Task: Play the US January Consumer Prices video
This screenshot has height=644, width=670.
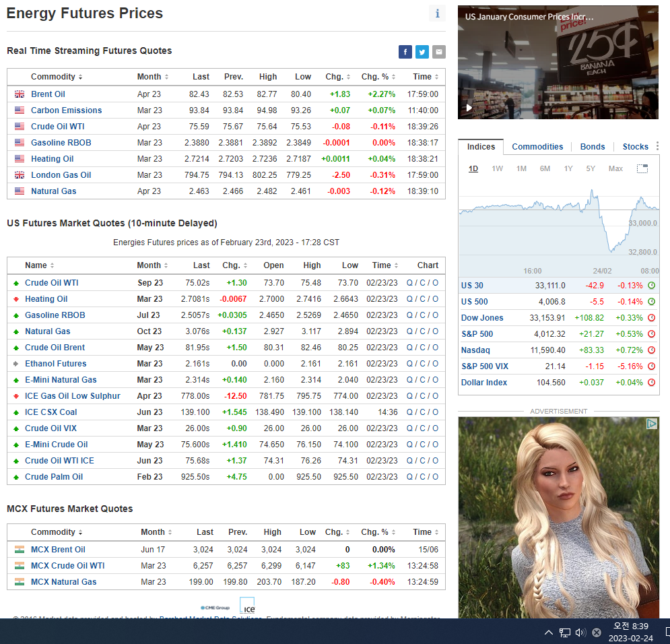Action: (x=469, y=108)
